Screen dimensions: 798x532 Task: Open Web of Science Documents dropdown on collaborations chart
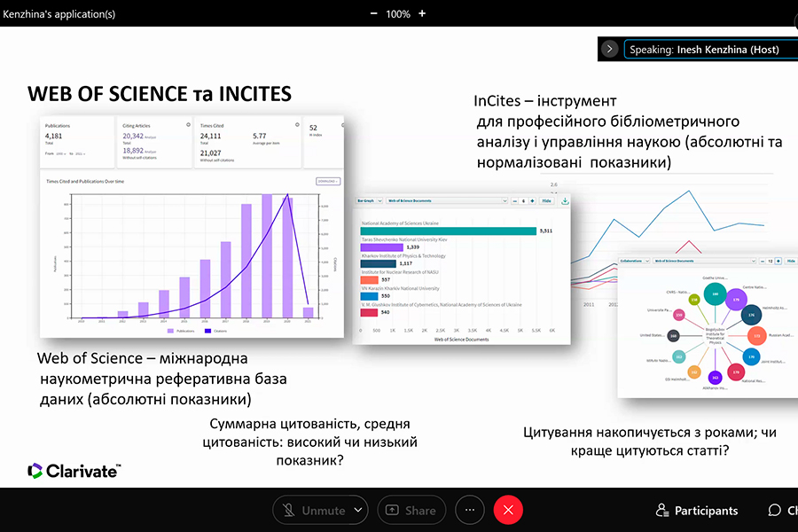click(x=704, y=261)
